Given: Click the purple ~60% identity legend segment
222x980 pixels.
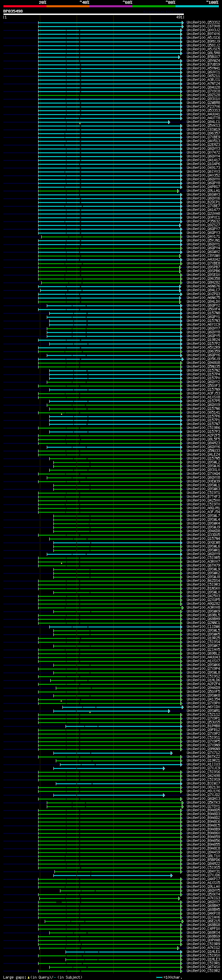Looking at the screenshot, I should pyautogui.click(x=111, y=6).
